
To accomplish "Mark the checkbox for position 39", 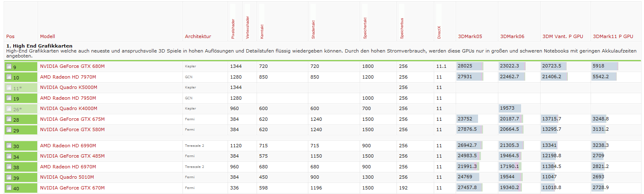I will (9, 177).
